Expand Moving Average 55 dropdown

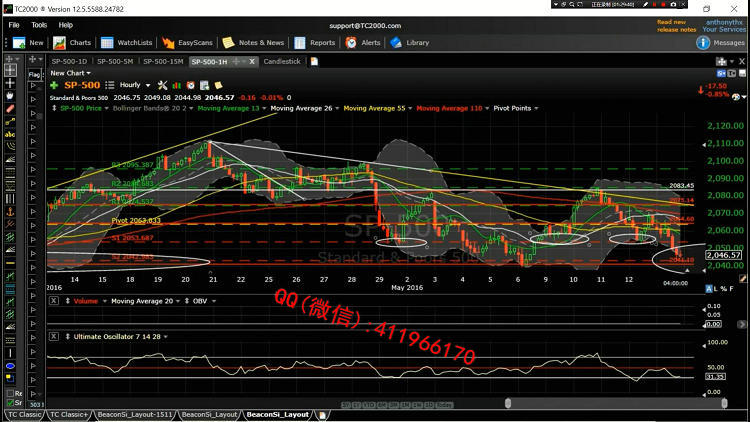tap(409, 109)
